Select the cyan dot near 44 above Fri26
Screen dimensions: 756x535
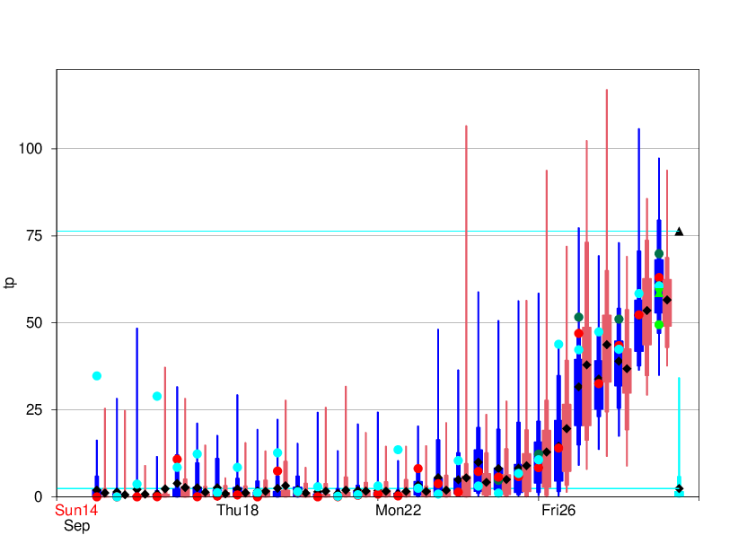558,344
